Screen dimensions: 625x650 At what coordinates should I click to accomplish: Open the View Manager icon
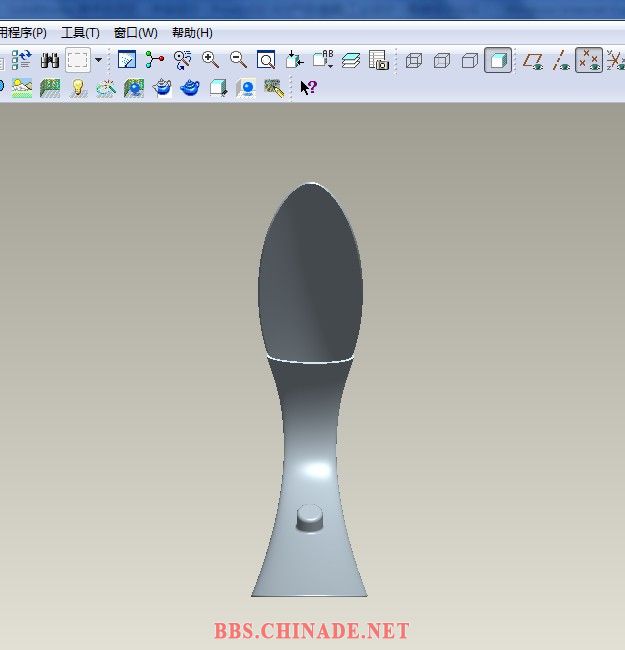tap(378, 60)
